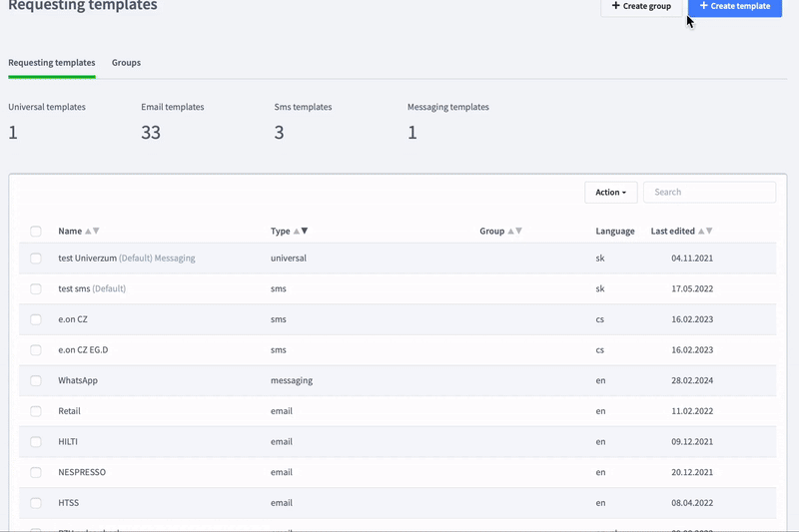The height and width of the screenshot is (532, 799).
Task: Sort Name column ascending arrow
Action: (88, 232)
